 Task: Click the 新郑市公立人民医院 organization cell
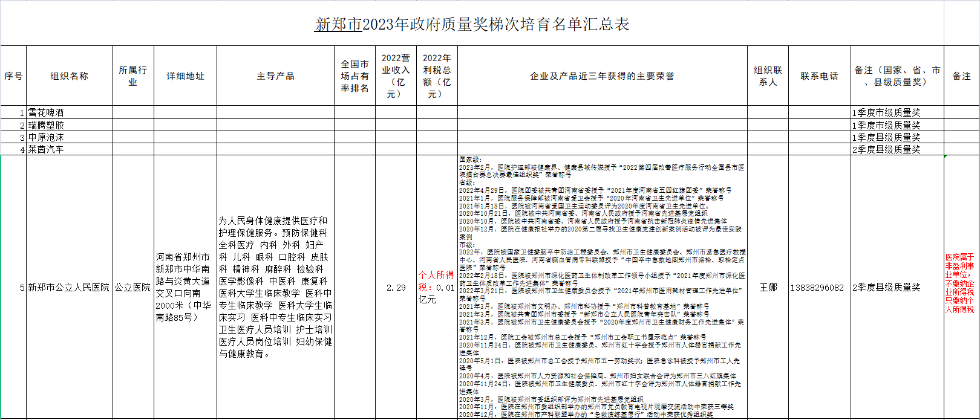[x=70, y=288]
